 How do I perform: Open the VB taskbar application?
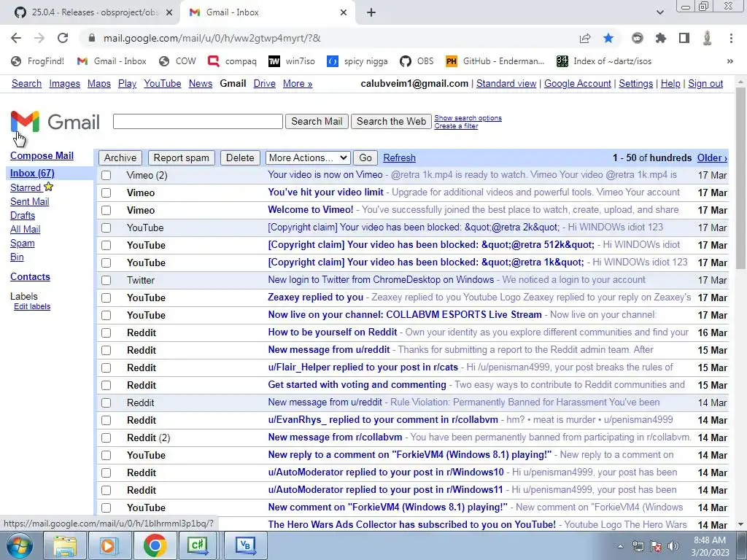(x=245, y=545)
